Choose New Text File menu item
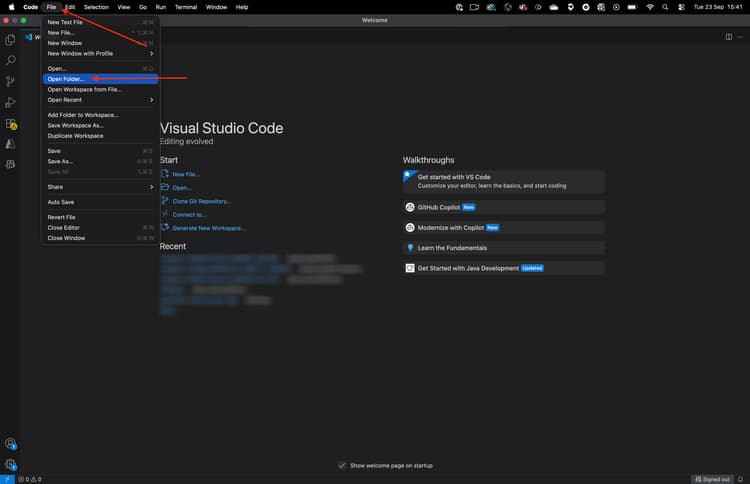 click(x=100, y=22)
